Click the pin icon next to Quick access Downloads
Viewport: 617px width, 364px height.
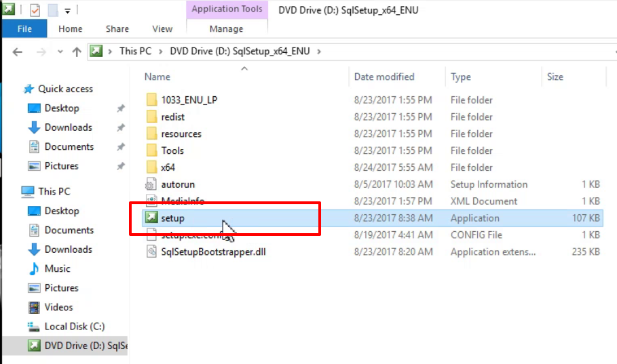tap(121, 127)
